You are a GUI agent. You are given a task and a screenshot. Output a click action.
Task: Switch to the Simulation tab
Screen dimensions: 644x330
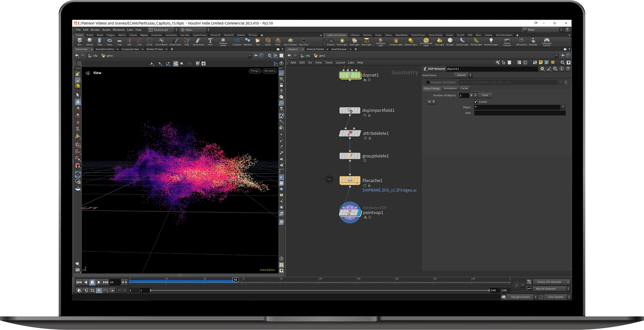tap(450, 88)
